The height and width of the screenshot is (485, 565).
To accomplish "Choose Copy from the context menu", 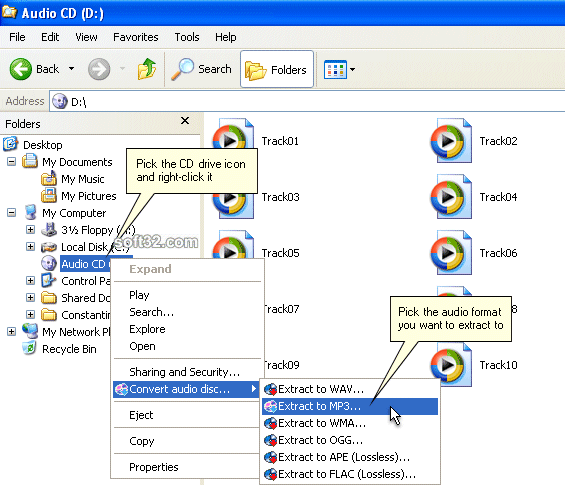I will pos(187,441).
